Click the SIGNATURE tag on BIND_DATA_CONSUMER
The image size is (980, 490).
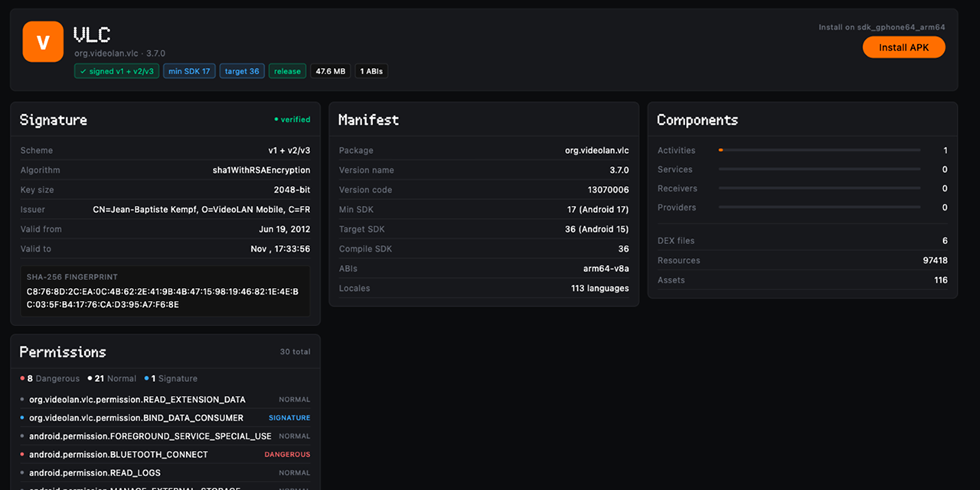[289, 418]
